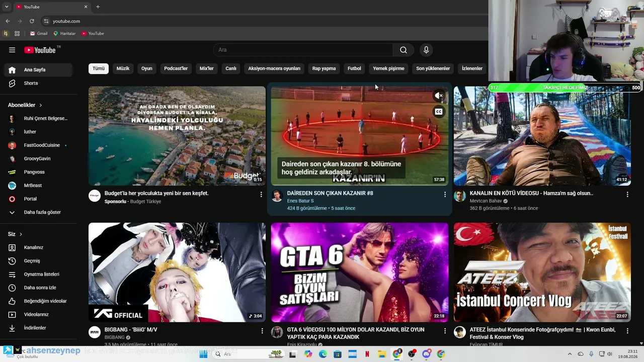Open FastGoodCuisine subscription channel

tap(38, 145)
